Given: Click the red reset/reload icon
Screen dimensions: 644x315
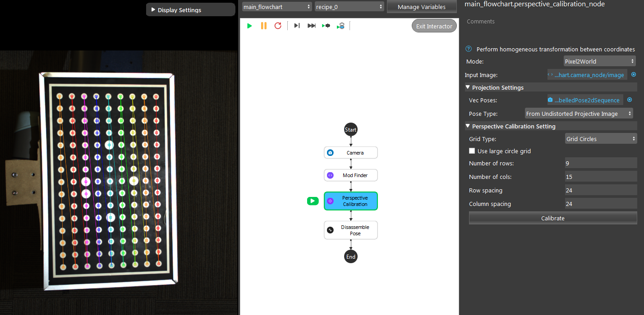Looking at the screenshot, I should [x=278, y=26].
